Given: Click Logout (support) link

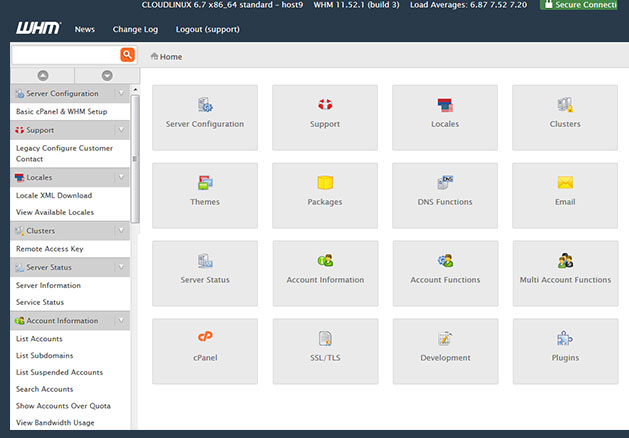Looking at the screenshot, I should tap(208, 29).
